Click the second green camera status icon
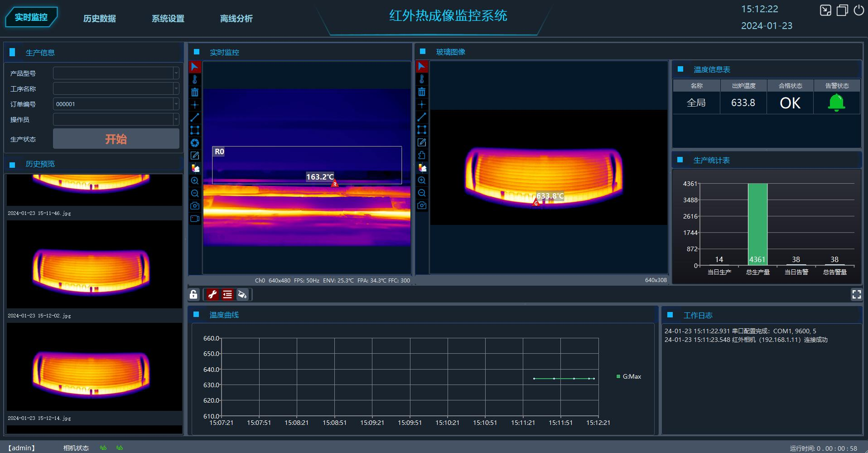 tap(120, 448)
